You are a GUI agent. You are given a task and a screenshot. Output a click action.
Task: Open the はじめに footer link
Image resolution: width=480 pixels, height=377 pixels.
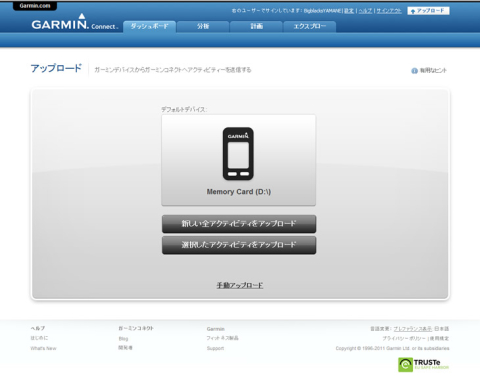point(39,338)
